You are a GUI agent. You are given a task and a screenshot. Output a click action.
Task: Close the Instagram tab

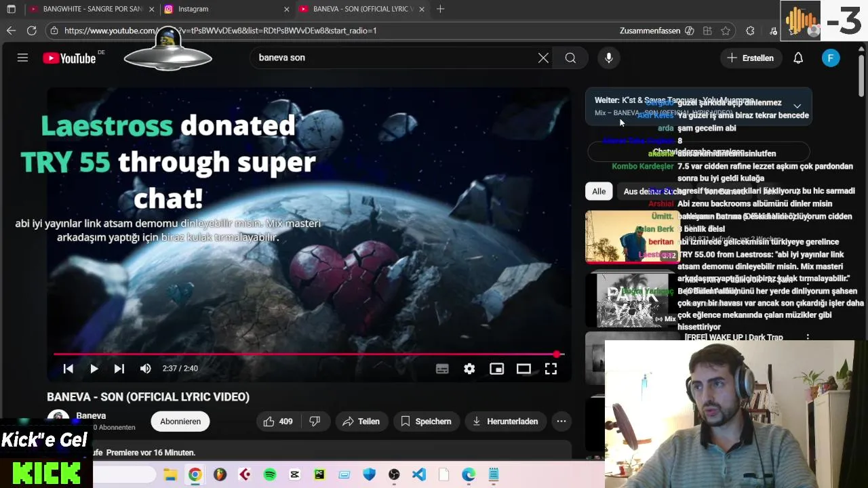(x=286, y=9)
